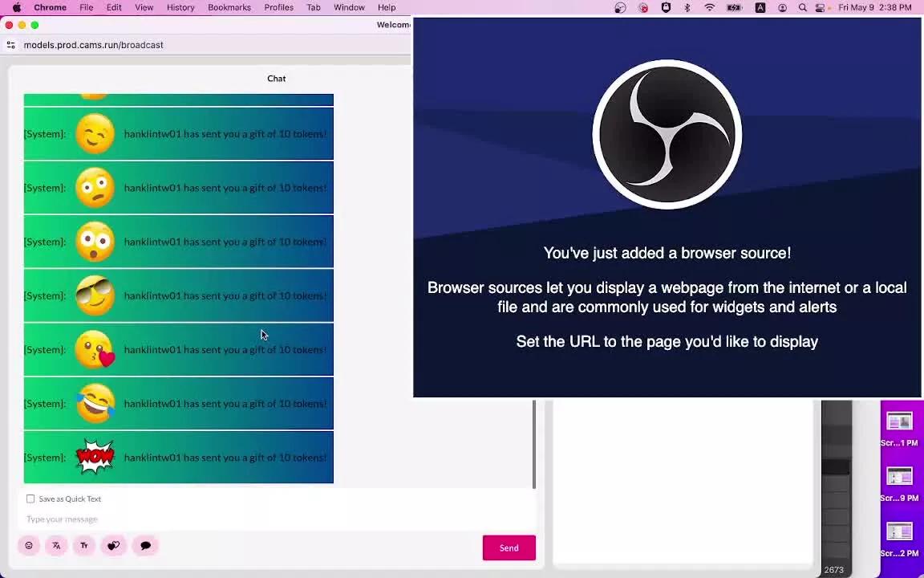This screenshot has width=924, height=578.
Task: Open the Help menu
Action: [x=387, y=8]
